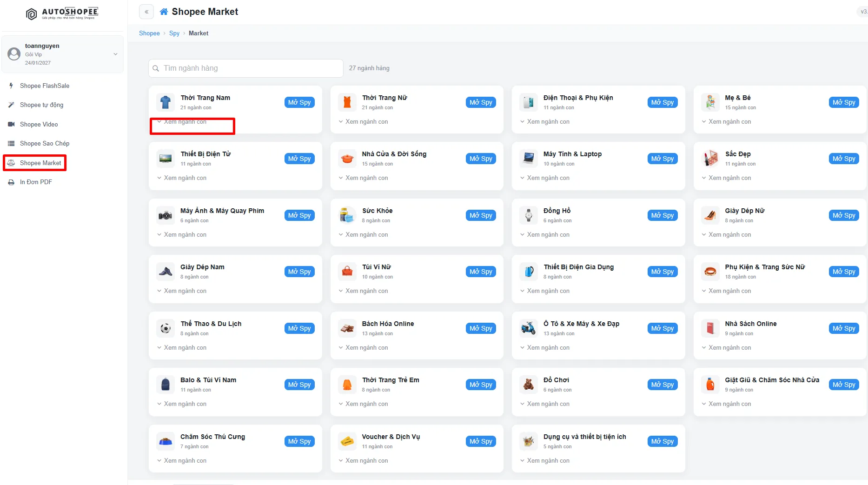Screen dimensions: 868x485
Task: Focus the Tìm ngành hàng search field
Action: [x=245, y=68]
